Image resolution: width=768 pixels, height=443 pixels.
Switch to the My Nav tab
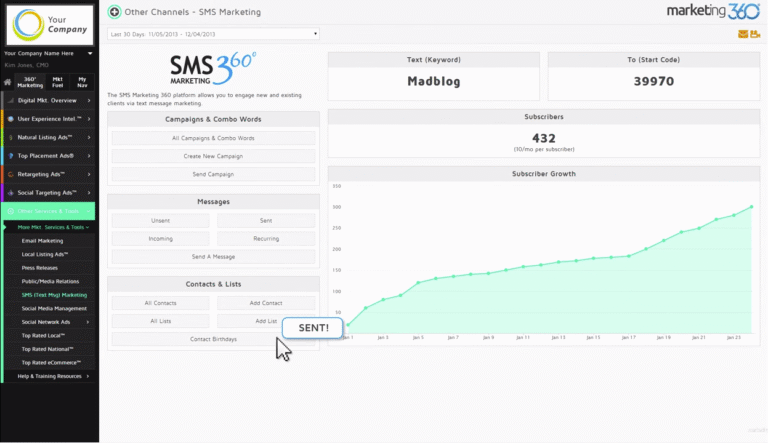[82, 82]
